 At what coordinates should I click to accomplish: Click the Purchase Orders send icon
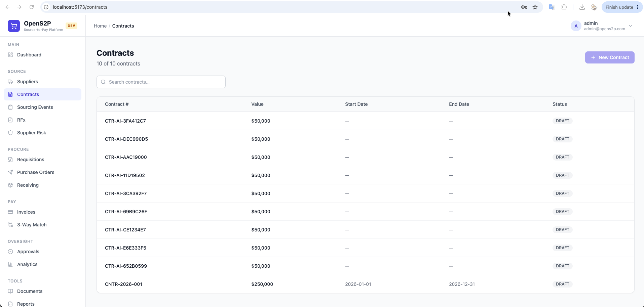click(x=10, y=172)
